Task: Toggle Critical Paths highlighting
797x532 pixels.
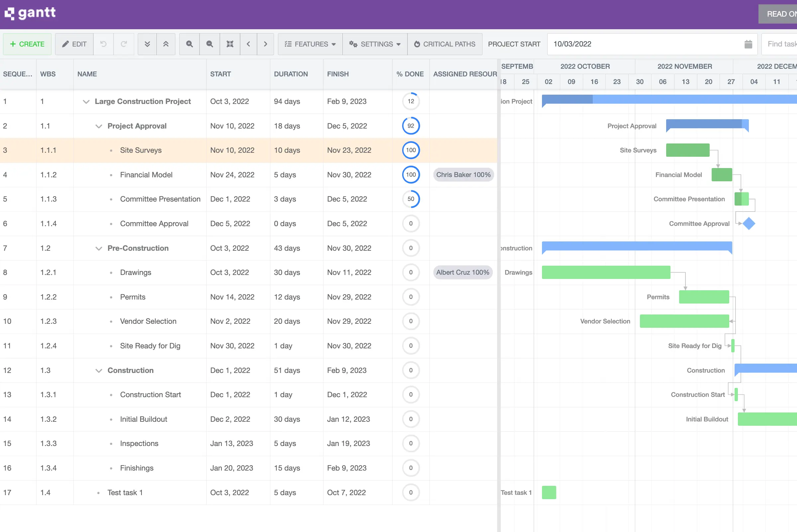Action: [x=445, y=44]
